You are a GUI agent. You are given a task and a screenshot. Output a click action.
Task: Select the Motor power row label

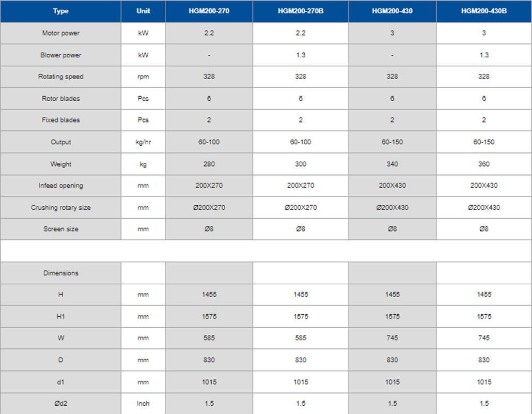[61, 33]
